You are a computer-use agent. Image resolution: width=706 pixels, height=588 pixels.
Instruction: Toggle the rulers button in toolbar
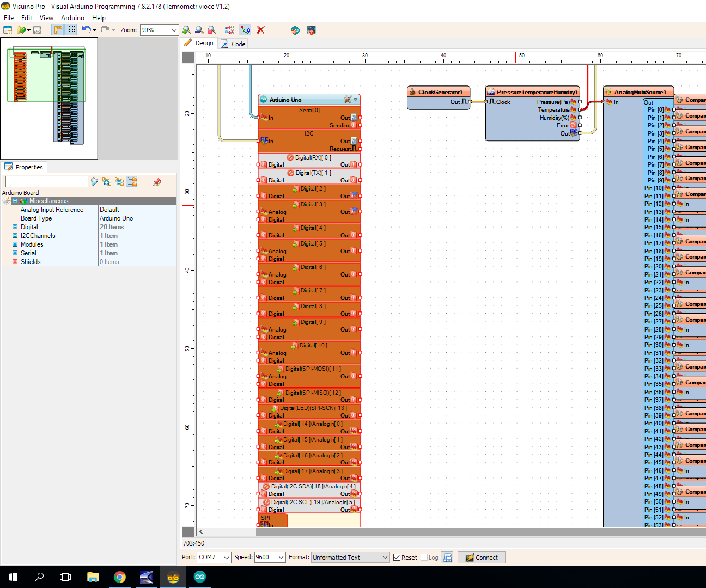[58, 30]
